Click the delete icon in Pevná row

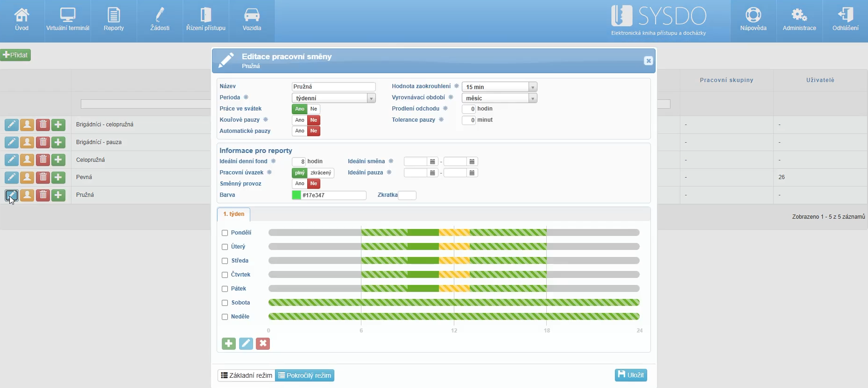43,177
